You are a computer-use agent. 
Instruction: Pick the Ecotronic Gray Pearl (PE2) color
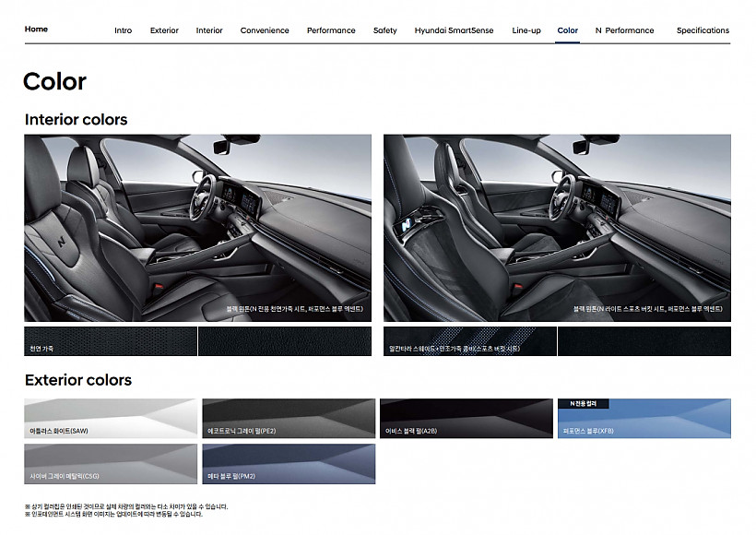point(289,418)
